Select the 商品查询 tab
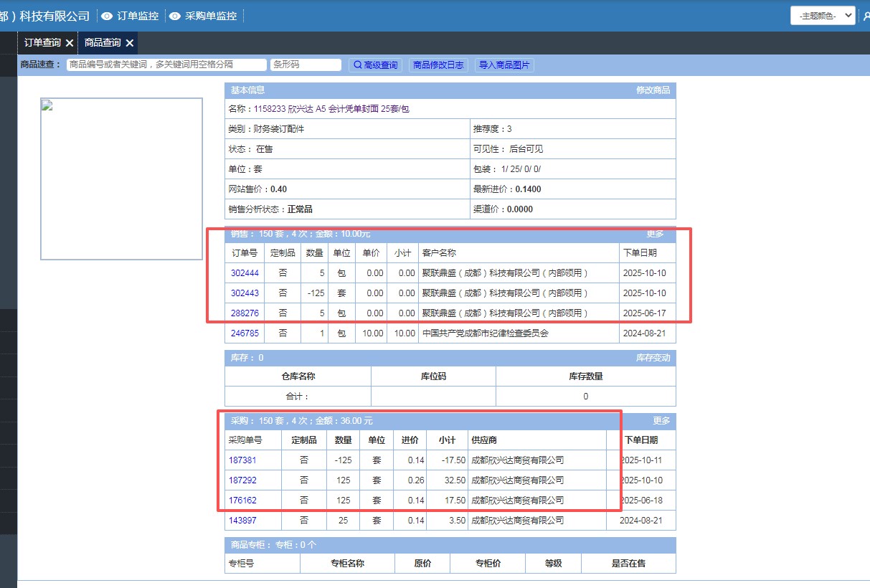The width and height of the screenshot is (870, 588). [103, 43]
